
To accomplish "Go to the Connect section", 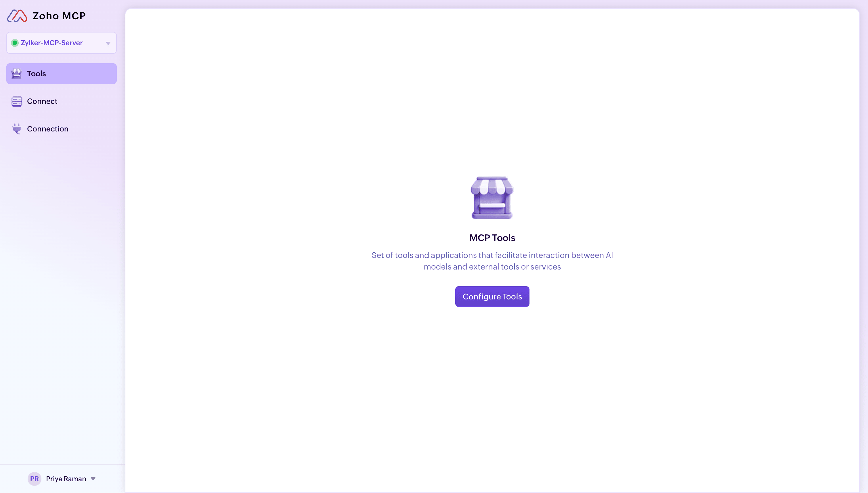I will (42, 101).
